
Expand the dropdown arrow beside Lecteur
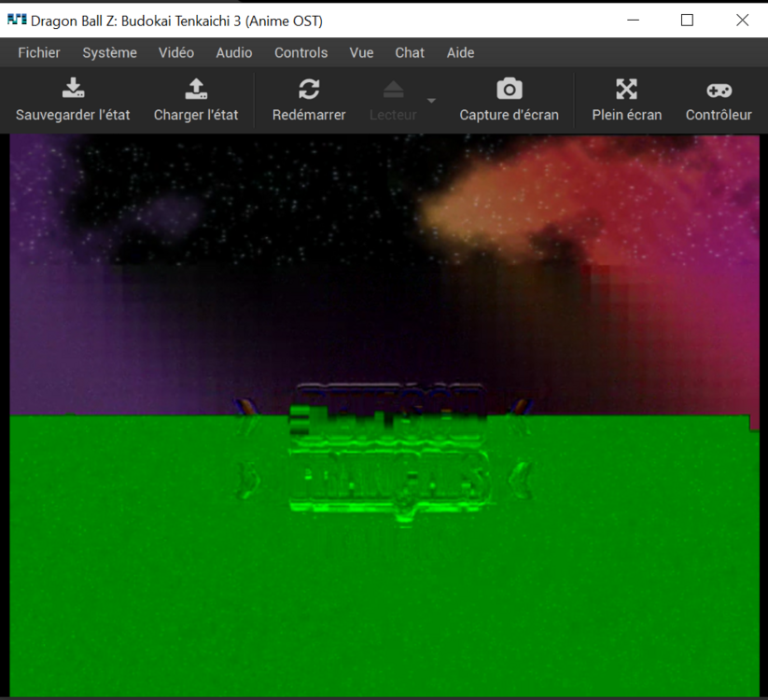[x=431, y=101]
